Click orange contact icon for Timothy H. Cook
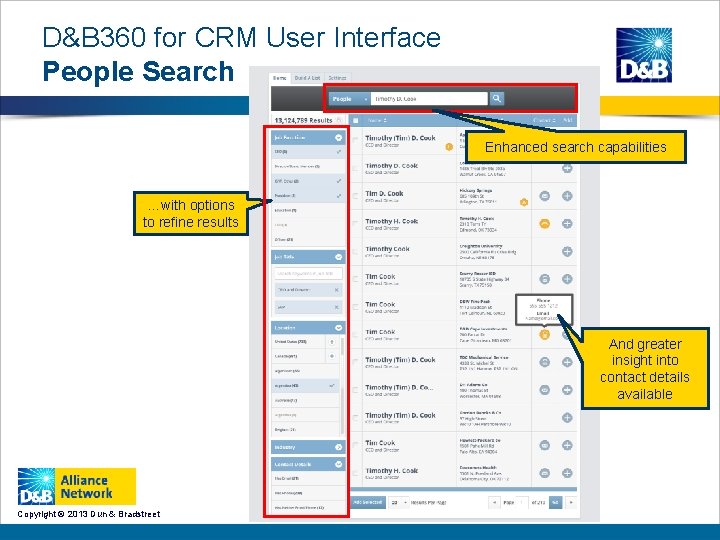Viewport: 720px width, 540px height. 544,224
